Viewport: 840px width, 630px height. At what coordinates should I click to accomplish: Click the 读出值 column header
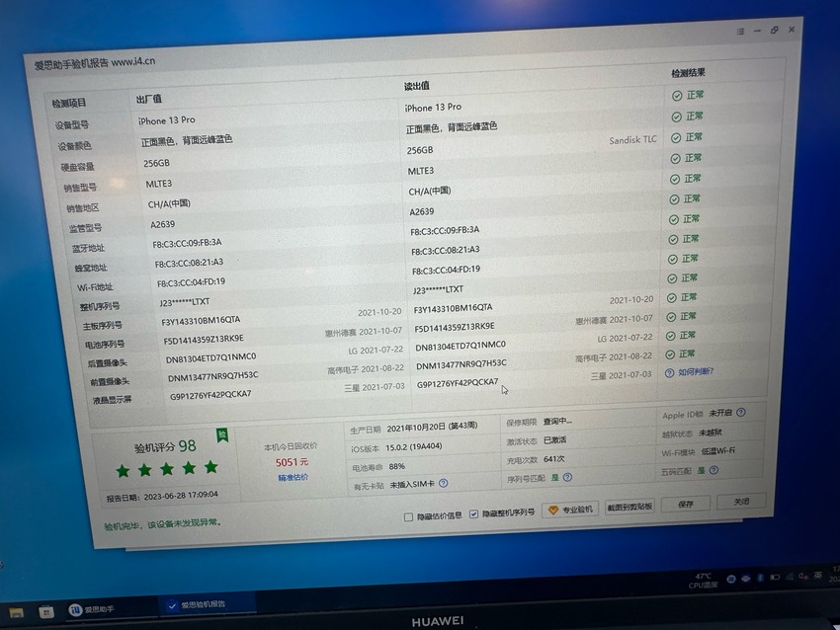pos(416,86)
